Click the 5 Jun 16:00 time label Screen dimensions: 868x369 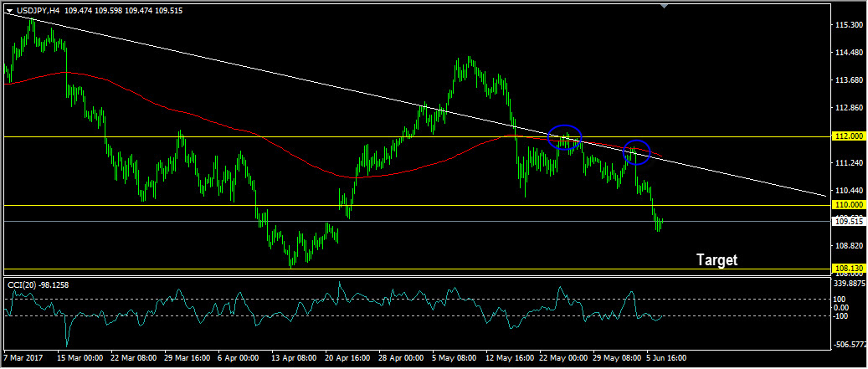coord(666,358)
